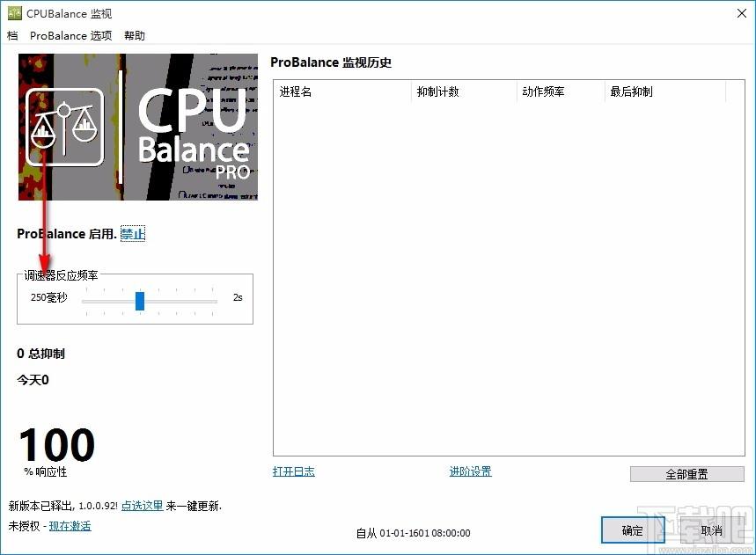The width and height of the screenshot is (756, 555).
Task: Click the 全部重置 reset all button
Action: point(687,474)
